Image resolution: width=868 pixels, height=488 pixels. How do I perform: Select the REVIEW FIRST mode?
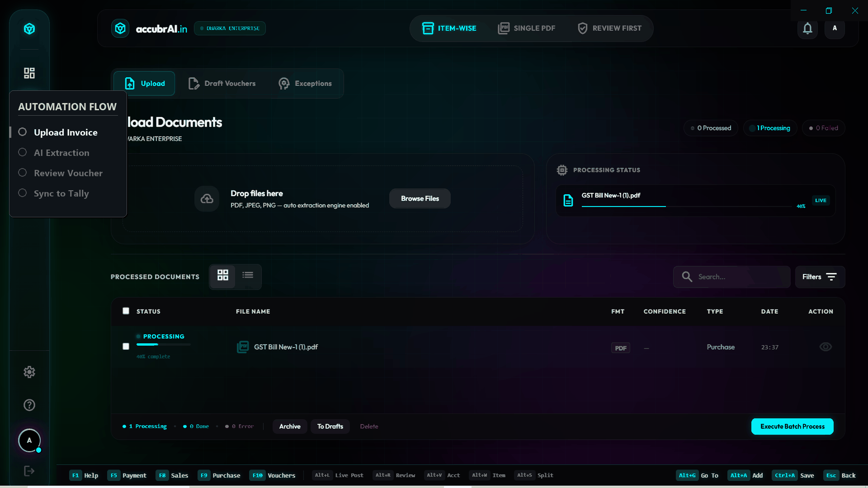point(609,28)
